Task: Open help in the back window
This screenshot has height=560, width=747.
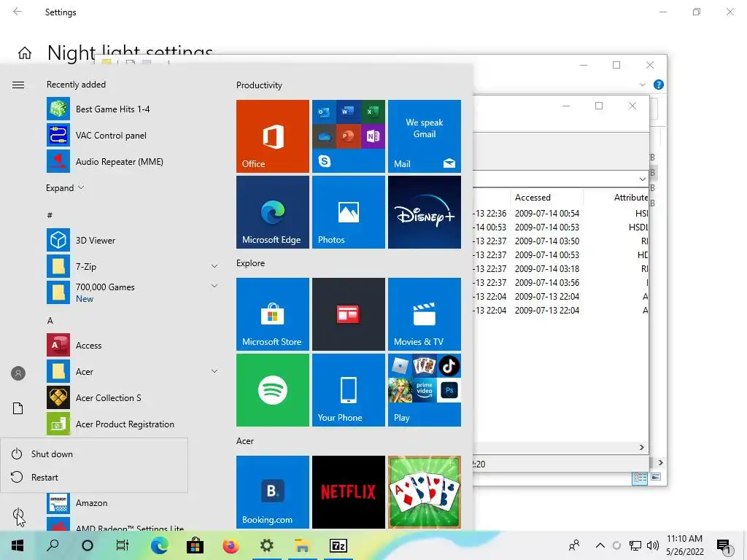Action: pos(659,85)
